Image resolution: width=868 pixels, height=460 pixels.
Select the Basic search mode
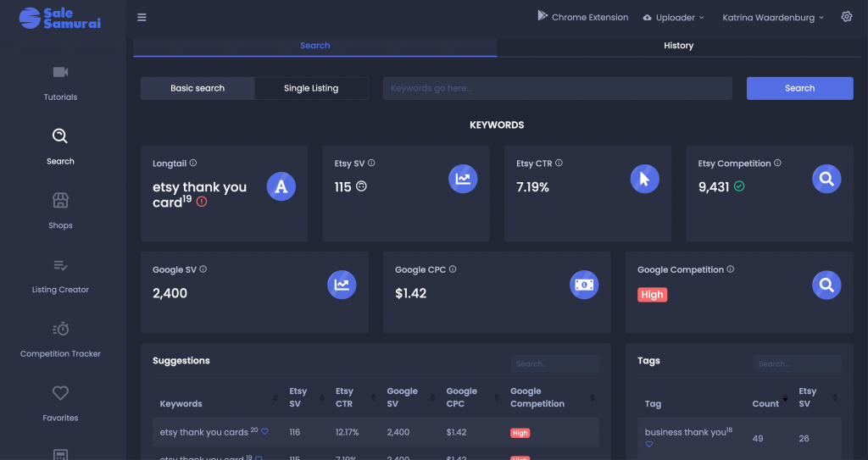(x=198, y=88)
